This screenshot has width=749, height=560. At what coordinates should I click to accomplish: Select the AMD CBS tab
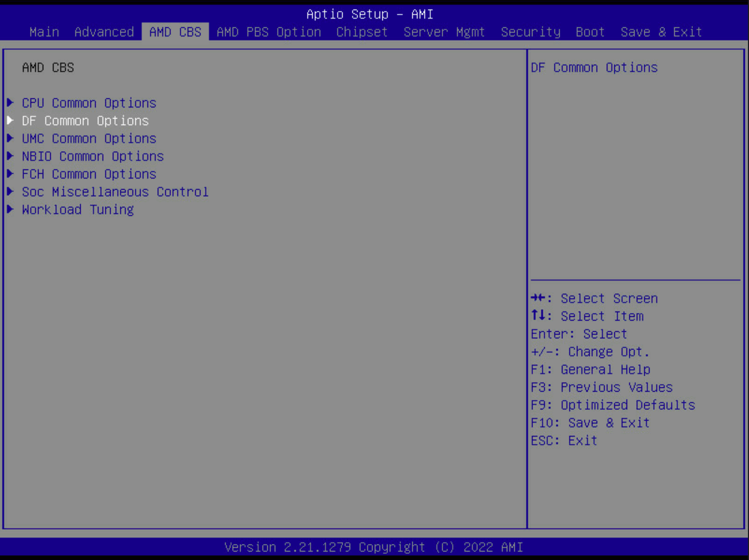click(175, 32)
